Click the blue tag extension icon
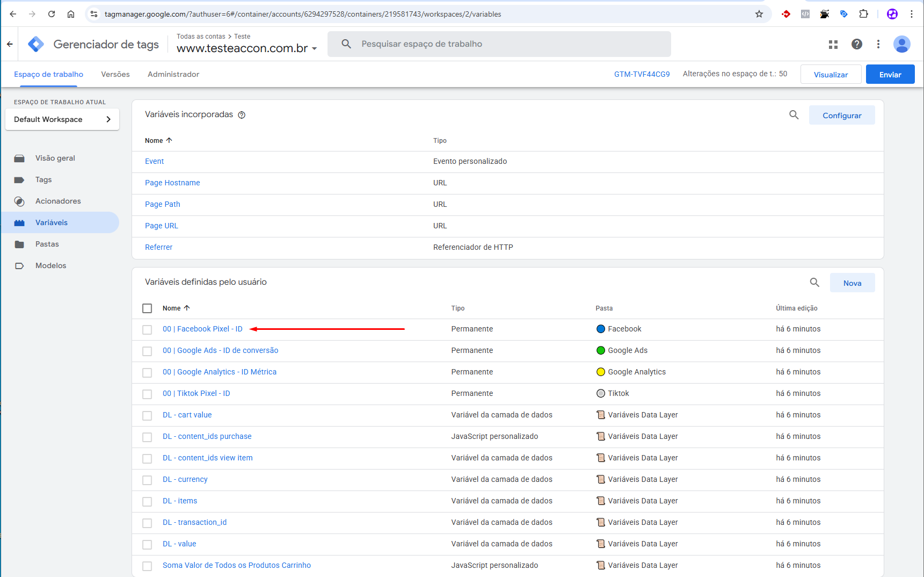Viewport: 924px width, 577px height. coord(844,14)
